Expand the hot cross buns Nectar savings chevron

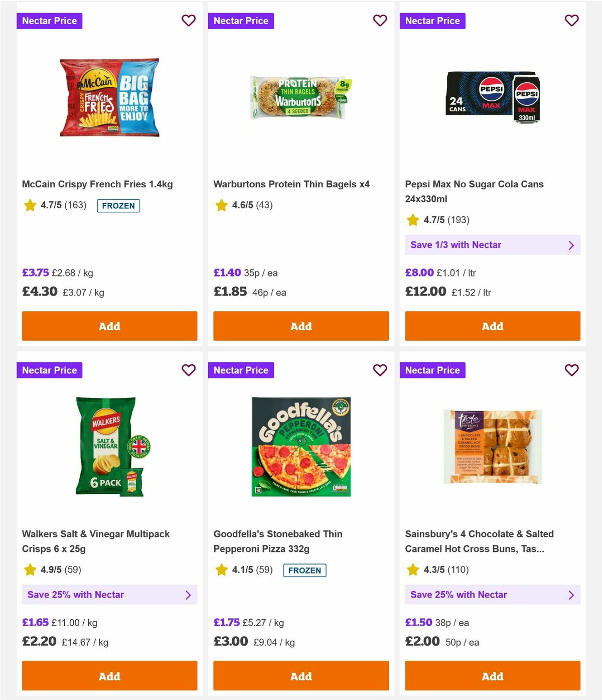(571, 595)
